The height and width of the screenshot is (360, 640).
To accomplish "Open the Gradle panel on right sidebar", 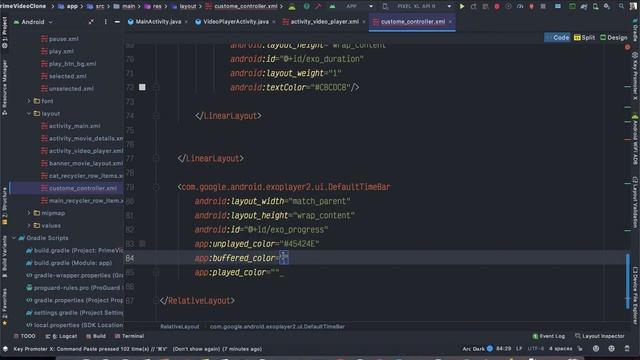I will [635, 29].
